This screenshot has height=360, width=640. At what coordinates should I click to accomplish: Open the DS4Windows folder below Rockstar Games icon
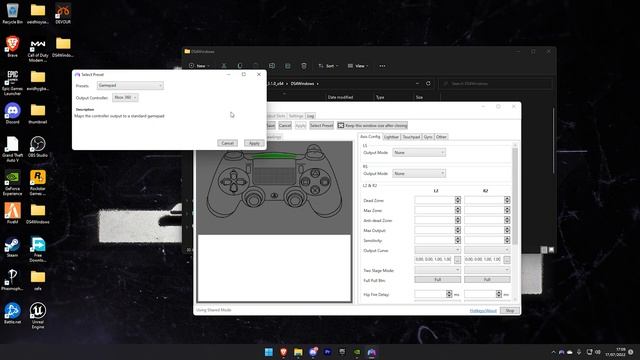[38, 213]
